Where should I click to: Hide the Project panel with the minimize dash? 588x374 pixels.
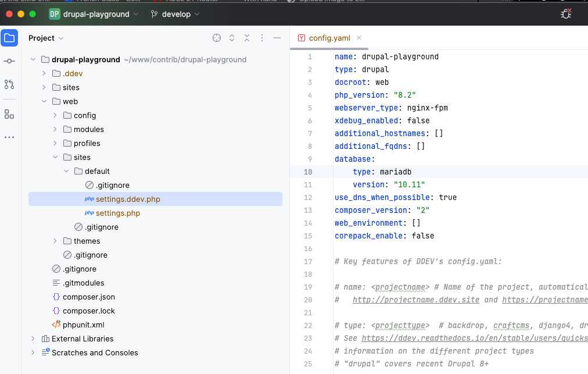[277, 38]
